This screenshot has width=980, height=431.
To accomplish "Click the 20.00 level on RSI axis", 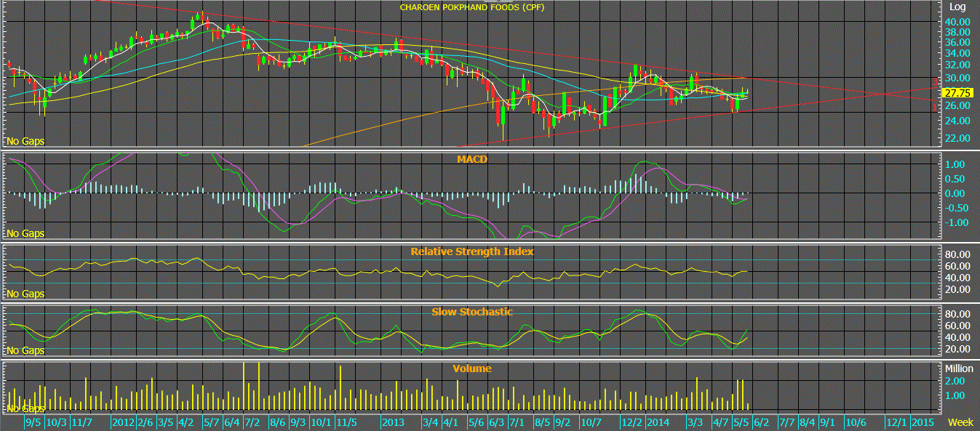I will click(x=957, y=289).
